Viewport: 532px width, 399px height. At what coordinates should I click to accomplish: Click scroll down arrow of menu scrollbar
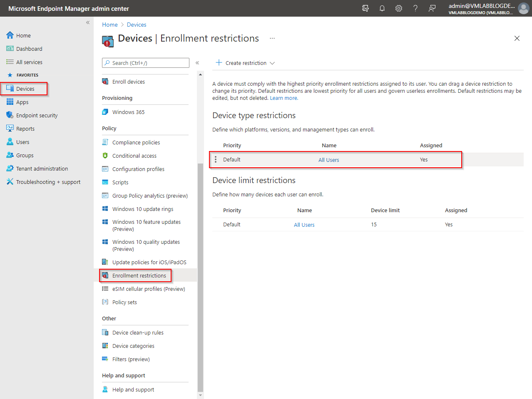(x=200, y=395)
